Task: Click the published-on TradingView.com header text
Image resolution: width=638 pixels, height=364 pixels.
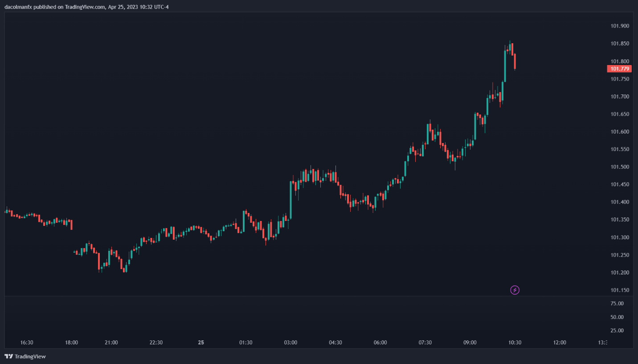Action: [x=86, y=7]
